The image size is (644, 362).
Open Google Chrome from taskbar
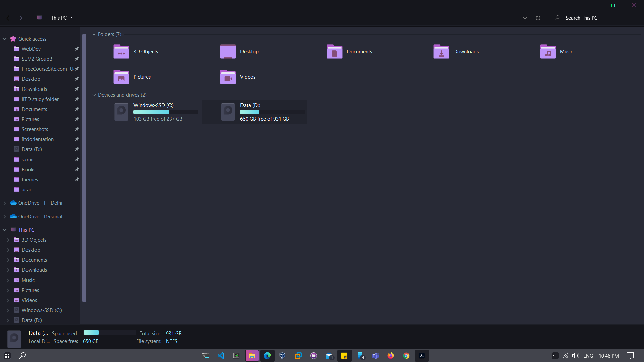pyautogui.click(x=406, y=356)
